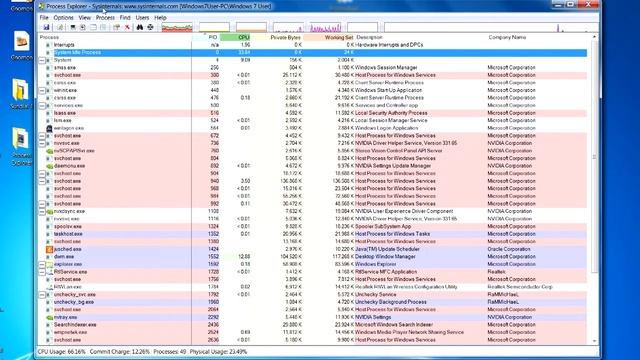Screen dimensions: 640x360
Task: Collapse the System process tree node
Action: [x=42, y=60]
